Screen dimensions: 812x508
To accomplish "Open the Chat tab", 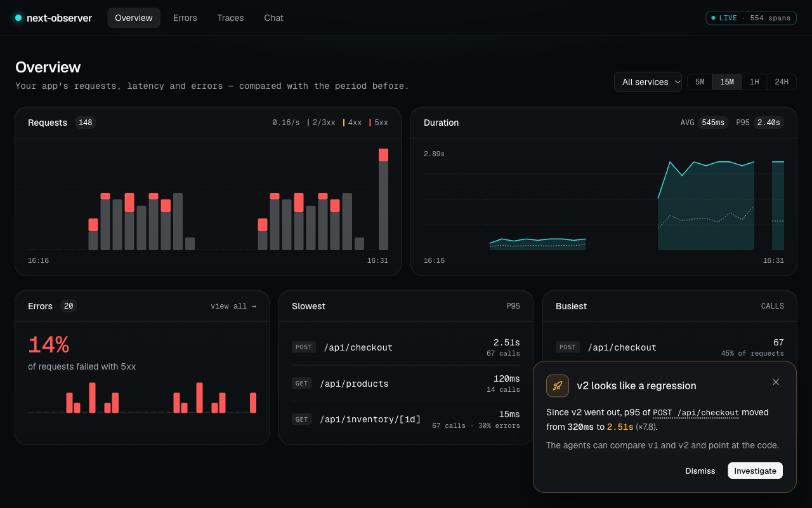I will click(274, 18).
